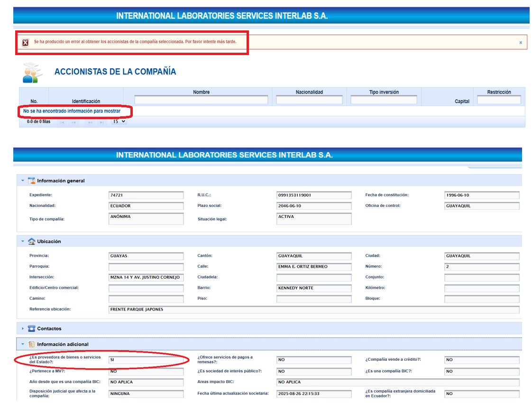Click the Compañía vende a crédito field

(x=482, y=360)
